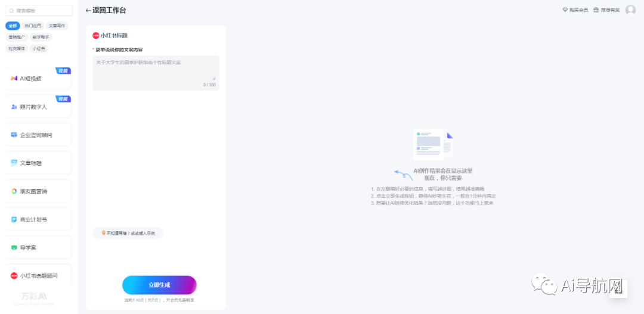The height and width of the screenshot is (314, 644).
Task: Open the user avatar at top right
Action: 630,10
